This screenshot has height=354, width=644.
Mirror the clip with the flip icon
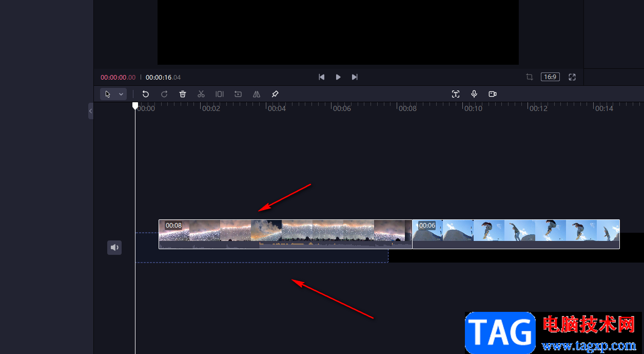(x=257, y=94)
